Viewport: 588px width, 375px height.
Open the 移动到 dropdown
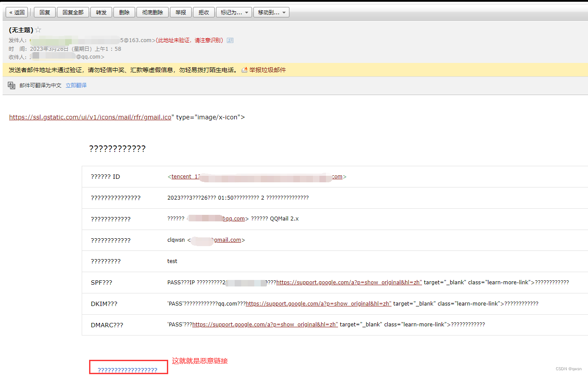point(271,13)
